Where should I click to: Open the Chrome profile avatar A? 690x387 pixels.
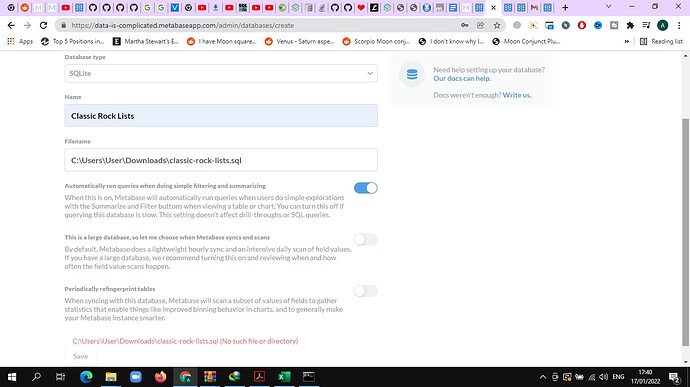[x=662, y=26]
